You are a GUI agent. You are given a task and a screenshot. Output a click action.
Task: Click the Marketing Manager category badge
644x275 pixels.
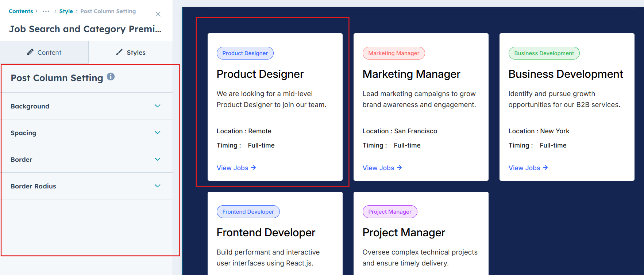[394, 53]
